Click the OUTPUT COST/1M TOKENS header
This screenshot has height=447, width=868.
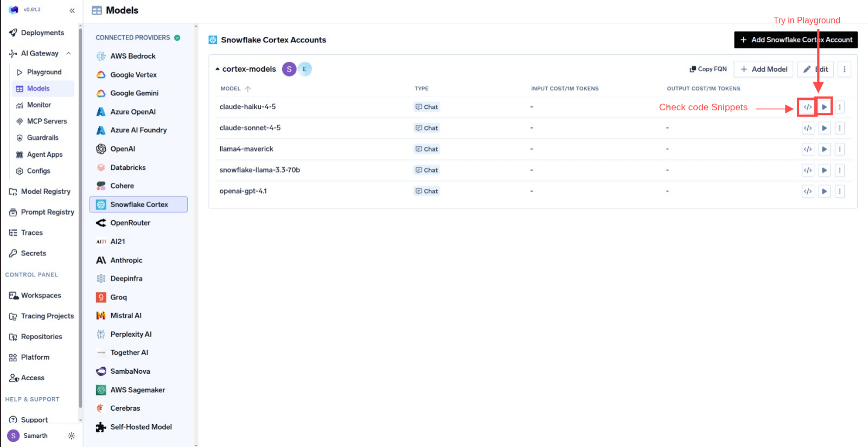(x=704, y=88)
